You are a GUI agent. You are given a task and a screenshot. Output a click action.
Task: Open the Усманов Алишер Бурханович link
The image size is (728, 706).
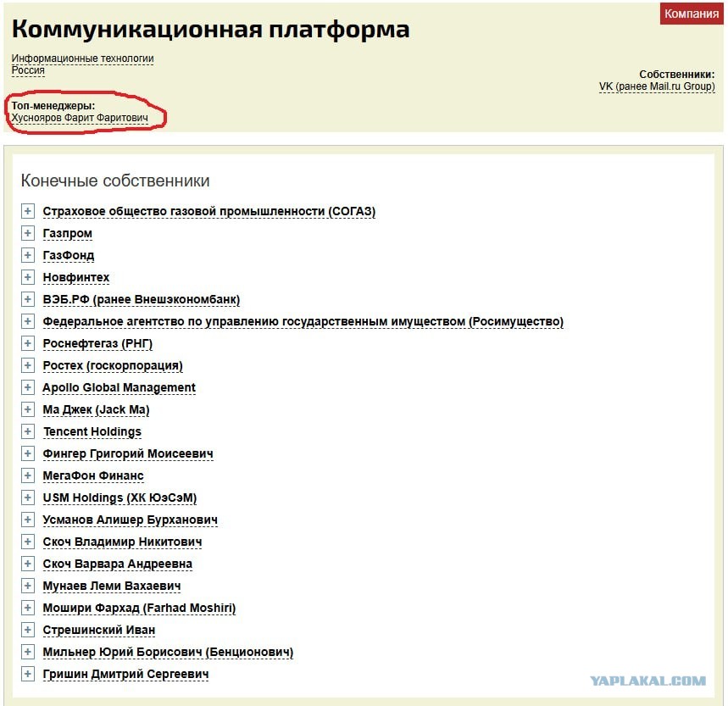pyautogui.click(x=130, y=520)
